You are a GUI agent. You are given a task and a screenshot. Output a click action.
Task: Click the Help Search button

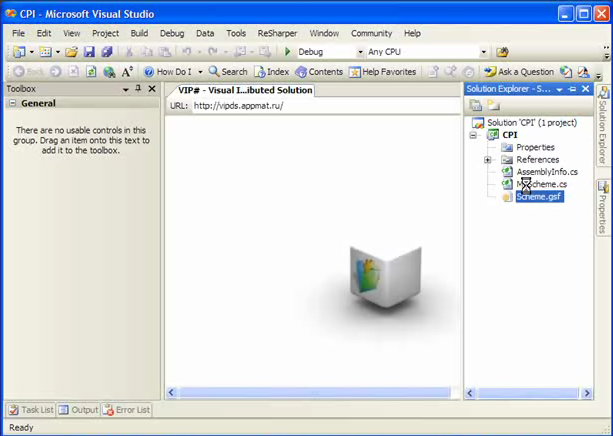click(228, 72)
